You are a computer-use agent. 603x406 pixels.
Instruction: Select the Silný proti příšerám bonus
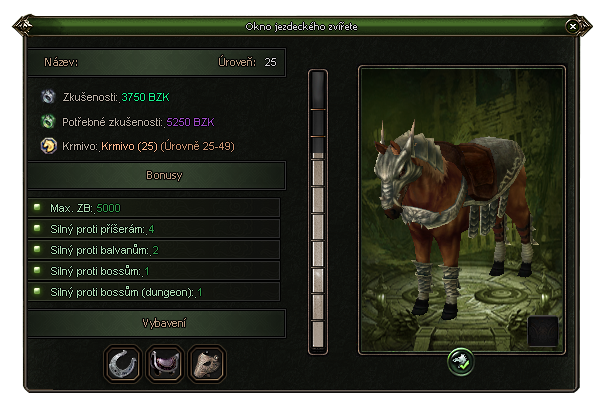(x=154, y=229)
